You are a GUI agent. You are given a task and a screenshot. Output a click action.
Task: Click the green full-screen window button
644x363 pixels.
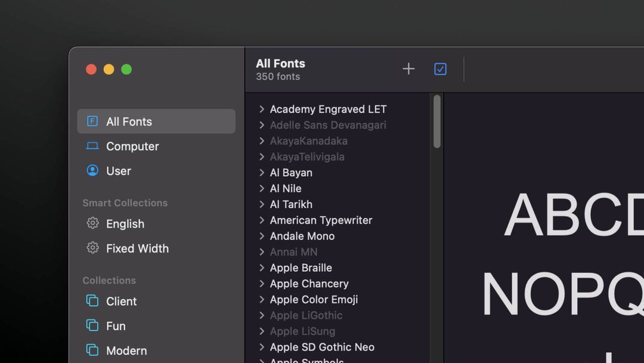click(126, 69)
